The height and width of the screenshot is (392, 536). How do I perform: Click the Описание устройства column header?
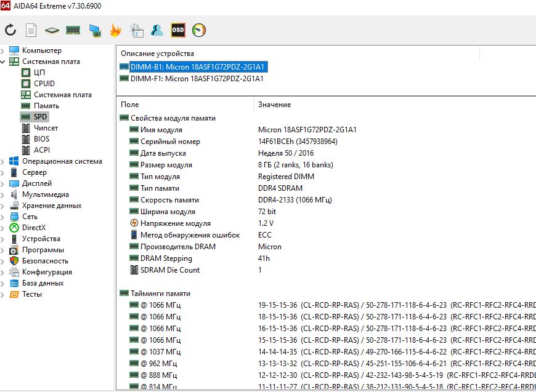[157, 54]
